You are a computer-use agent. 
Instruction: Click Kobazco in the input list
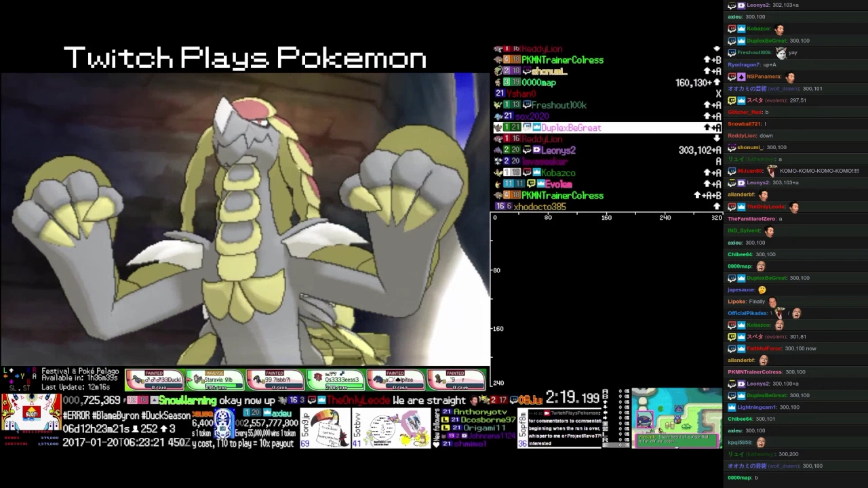(558, 173)
